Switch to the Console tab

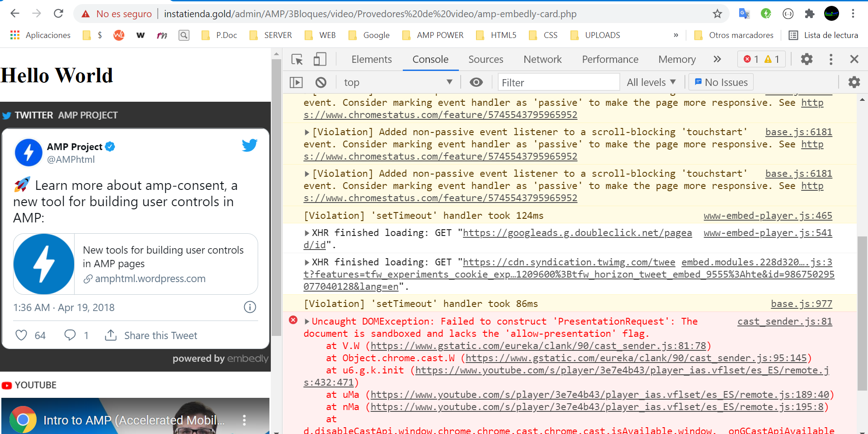click(x=430, y=59)
